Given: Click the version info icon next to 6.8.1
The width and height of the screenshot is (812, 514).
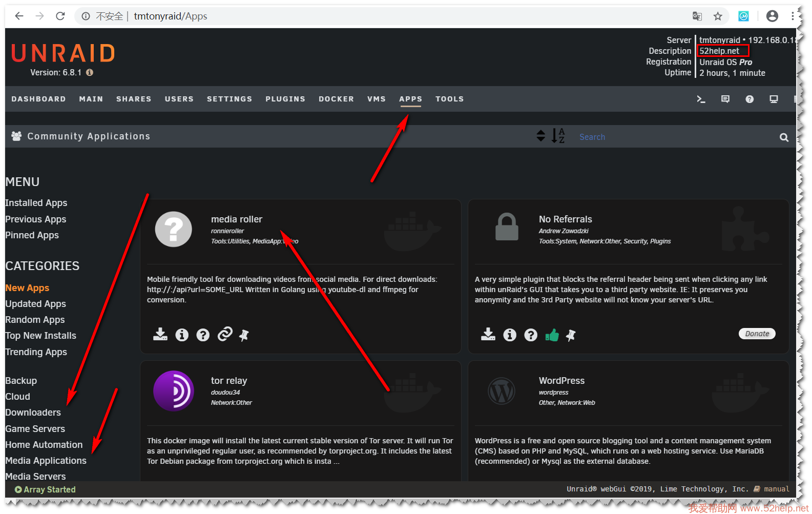Looking at the screenshot, I should (x=90, y=72).
